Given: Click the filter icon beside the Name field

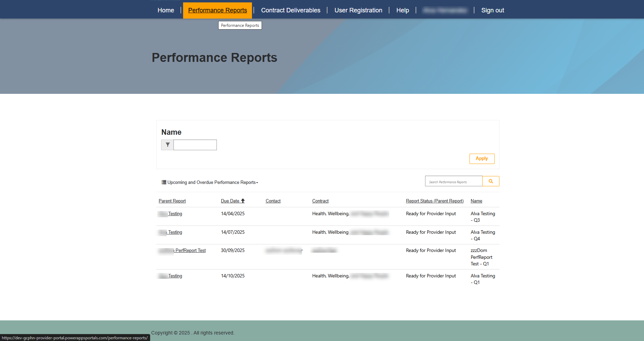Looking at the screenshot, I should (167, 145).
